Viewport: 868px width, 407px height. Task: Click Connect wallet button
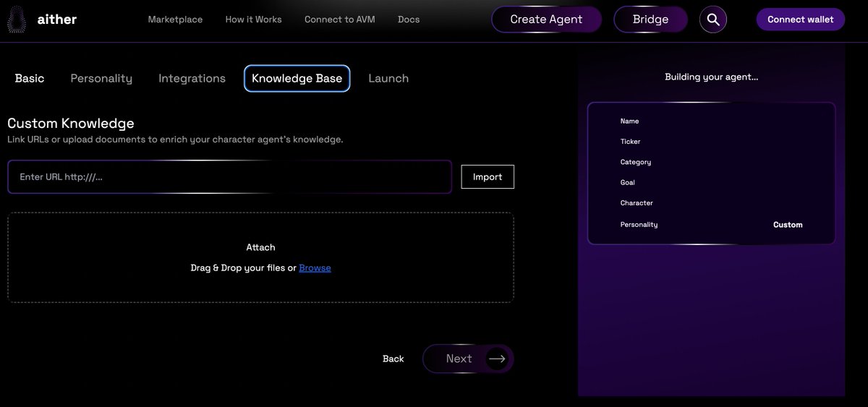pyautogui.click(x=801, y=20)
